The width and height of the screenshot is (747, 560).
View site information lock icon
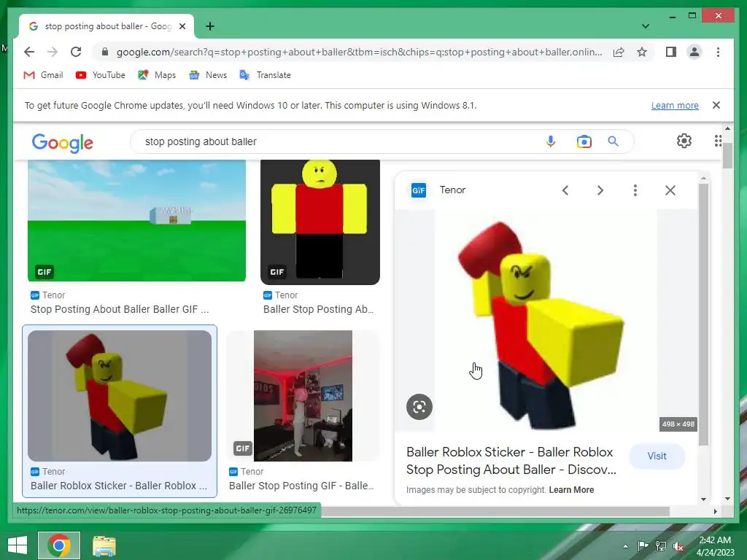pyautogui.click(x=105, y=52)
